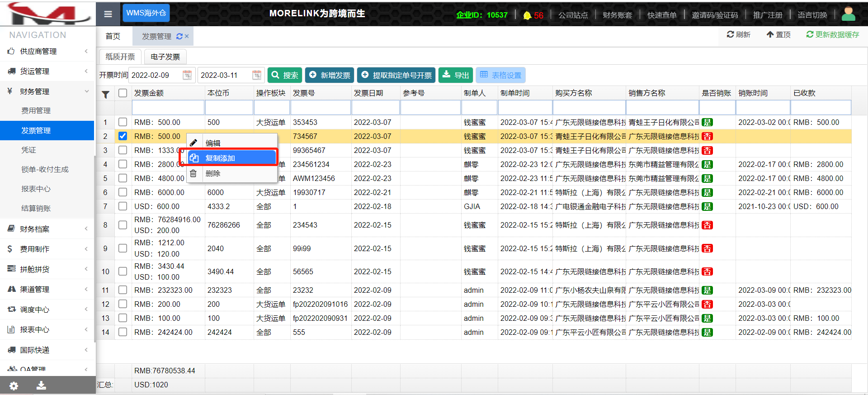Viewport: 868px width, 395px height.
Task: Expand the 渠道管理 sidebar menu
Action: click(47, 289)
